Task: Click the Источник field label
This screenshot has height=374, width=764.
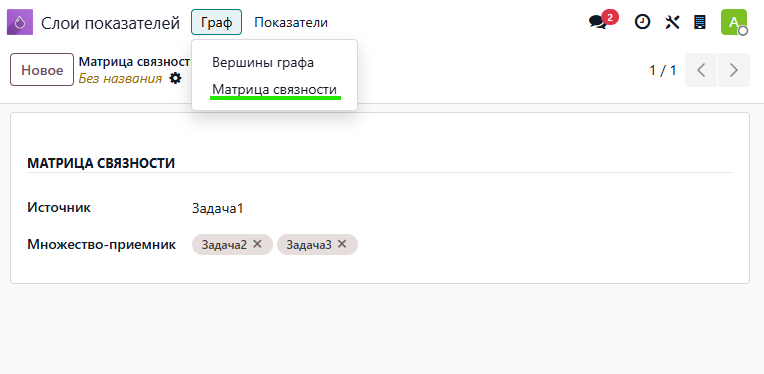Action: [59, 207]
